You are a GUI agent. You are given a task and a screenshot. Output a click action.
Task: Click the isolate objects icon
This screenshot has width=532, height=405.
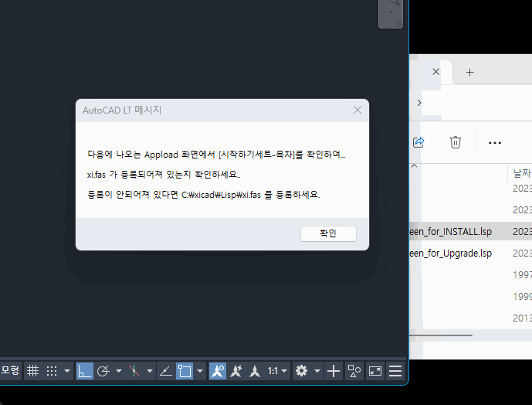click(354, 371)
